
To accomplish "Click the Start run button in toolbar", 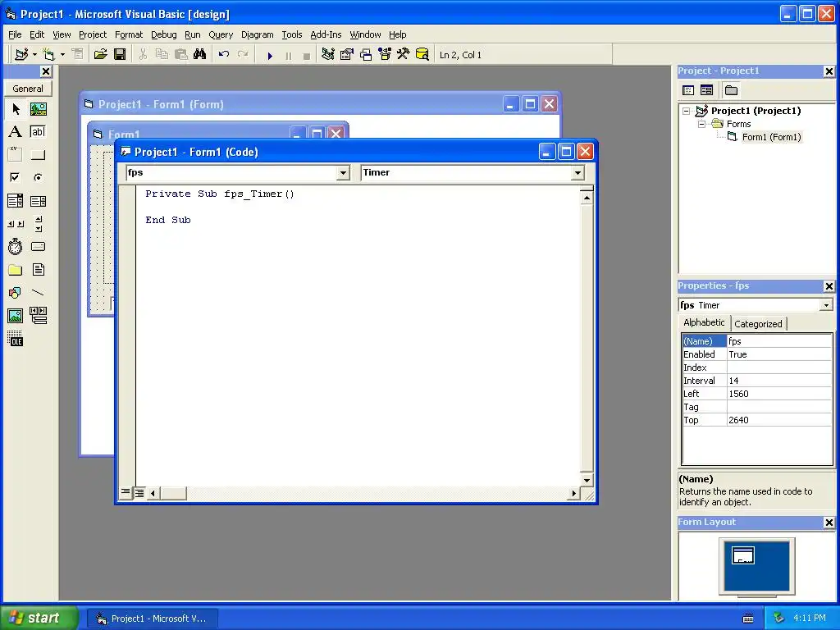I will (x=270, y=55).
